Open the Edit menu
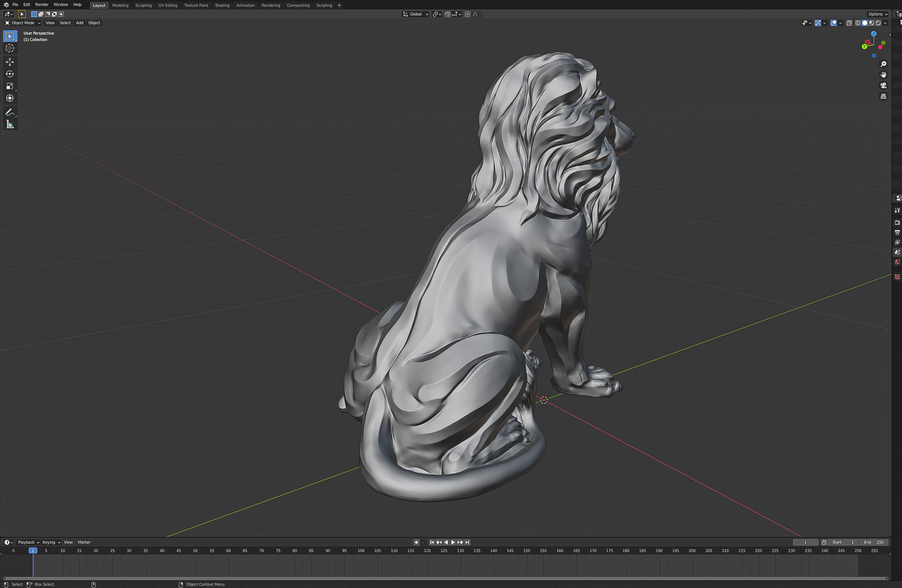This screenshot has height=588, width=902. [x=27, y=5]
